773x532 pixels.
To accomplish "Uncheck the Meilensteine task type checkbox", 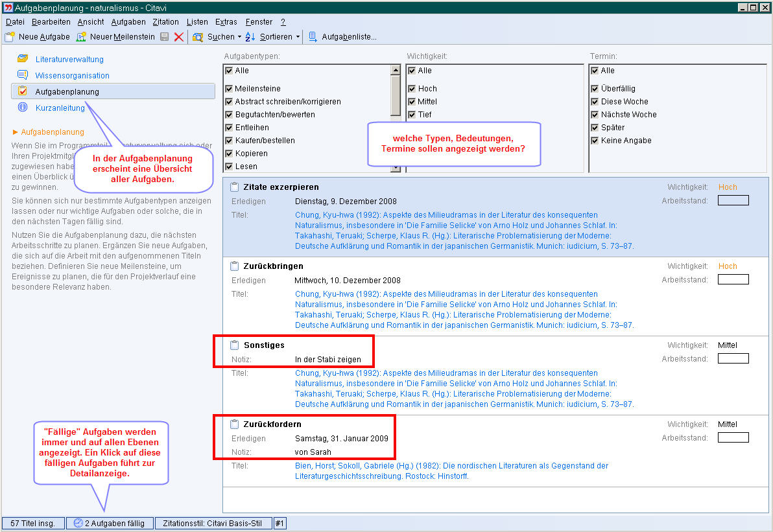I will tap(229, 89).
